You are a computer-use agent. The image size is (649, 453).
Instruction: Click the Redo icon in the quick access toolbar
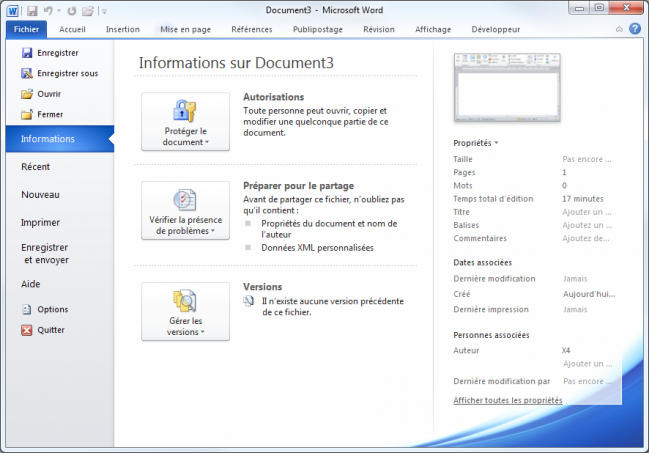click(x=72, y=10)
